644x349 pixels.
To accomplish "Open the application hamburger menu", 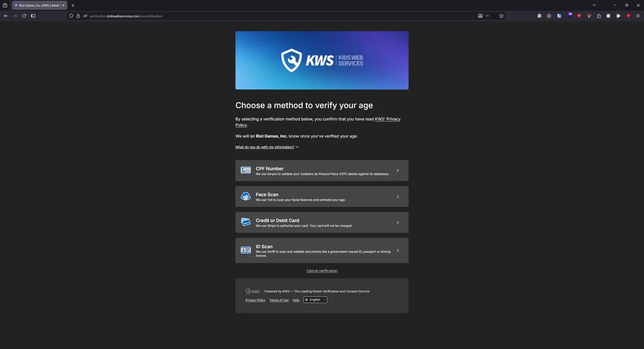I will (638, 16).
